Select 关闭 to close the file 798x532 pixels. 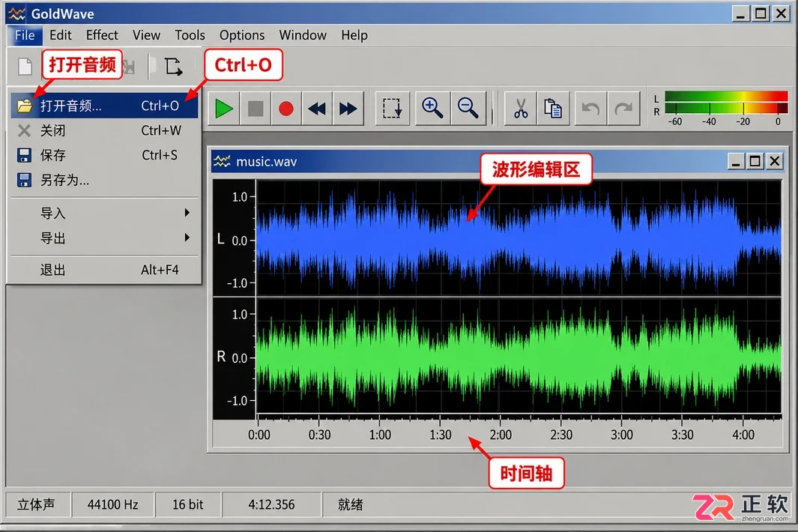[x=104, y=131]
